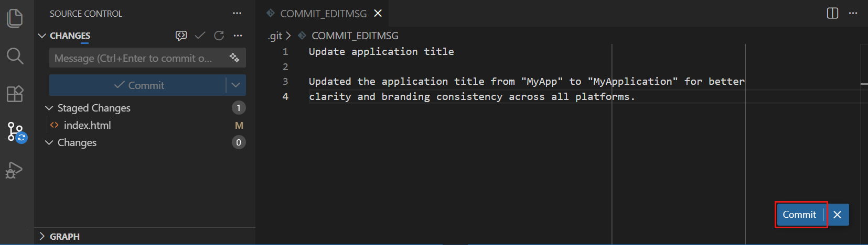This screenshot has width=868, height=245.
Task: Click the split editor icon
Action: [x=832, y=13]
